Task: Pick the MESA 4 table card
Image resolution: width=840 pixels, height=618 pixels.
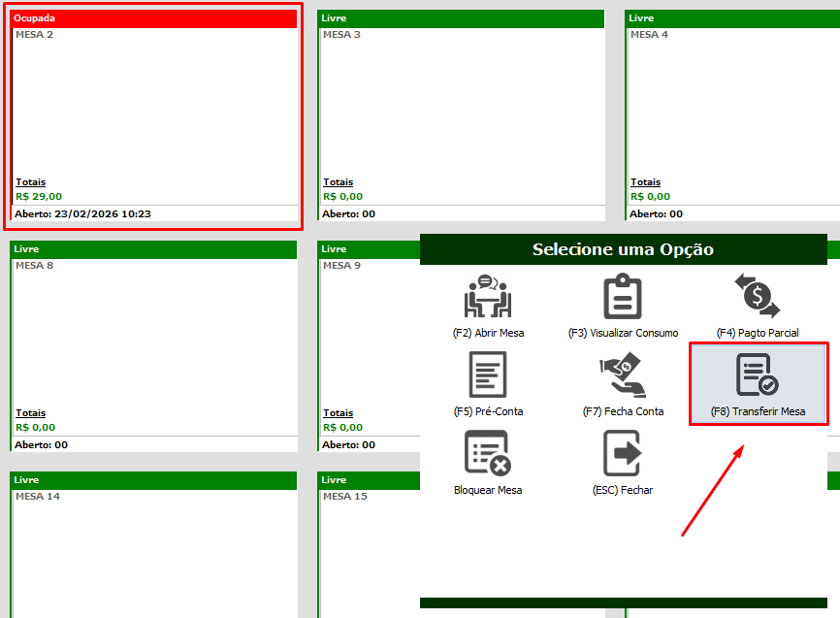Action: tap(732, 107)
